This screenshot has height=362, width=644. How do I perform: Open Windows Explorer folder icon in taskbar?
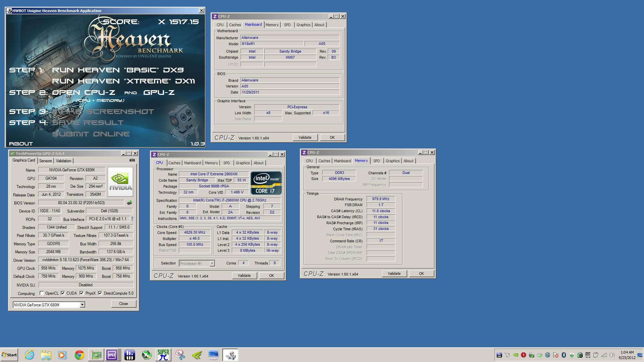point(46,355)
